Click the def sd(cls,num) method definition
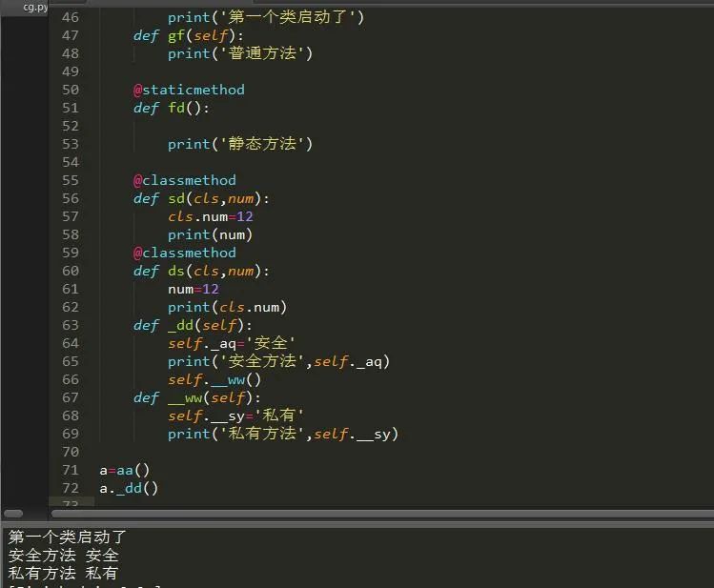Image resolution: width=714 pixels, height=588 pixels. [x=201, y=198]
